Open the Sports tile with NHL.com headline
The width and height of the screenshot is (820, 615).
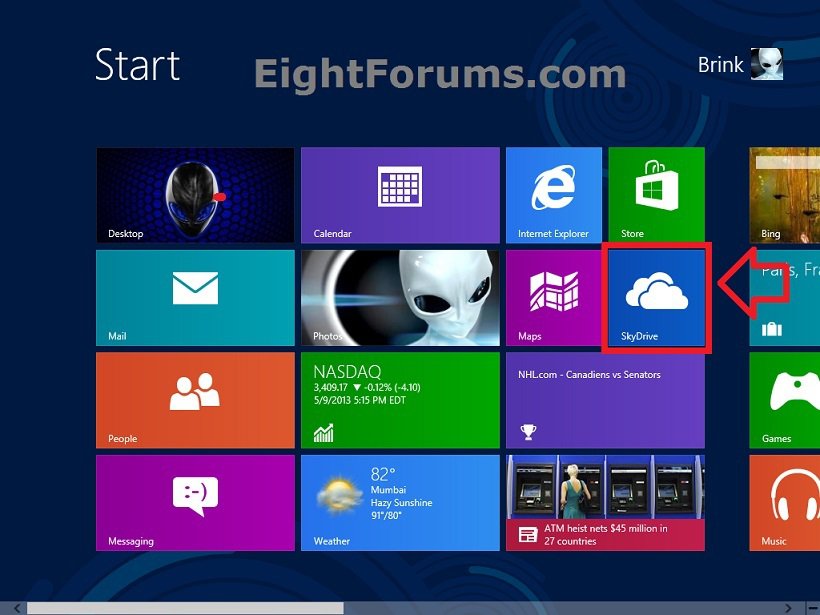pyautogui.click(x=605, y=400)
